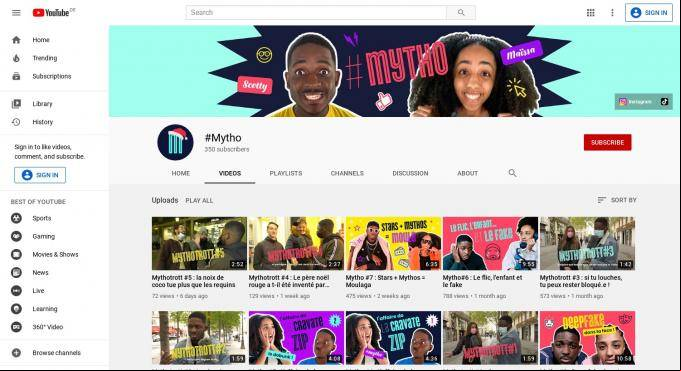Click the Movies & Shows icon
Image resolution: width=681 pixels, height=371 pixels.
tap(16, 255)
